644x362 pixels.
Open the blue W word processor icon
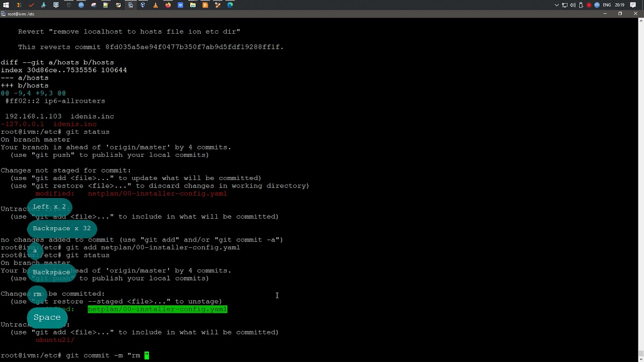pos(180,5)
